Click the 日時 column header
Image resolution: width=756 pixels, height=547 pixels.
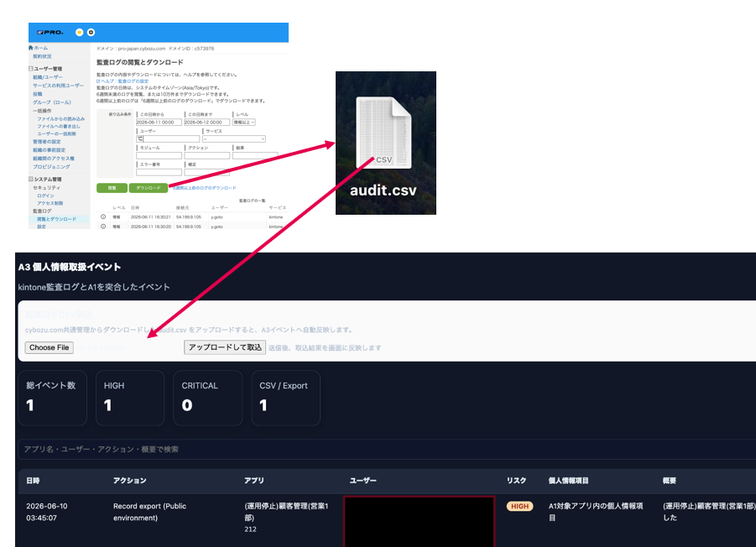(33, 481)
